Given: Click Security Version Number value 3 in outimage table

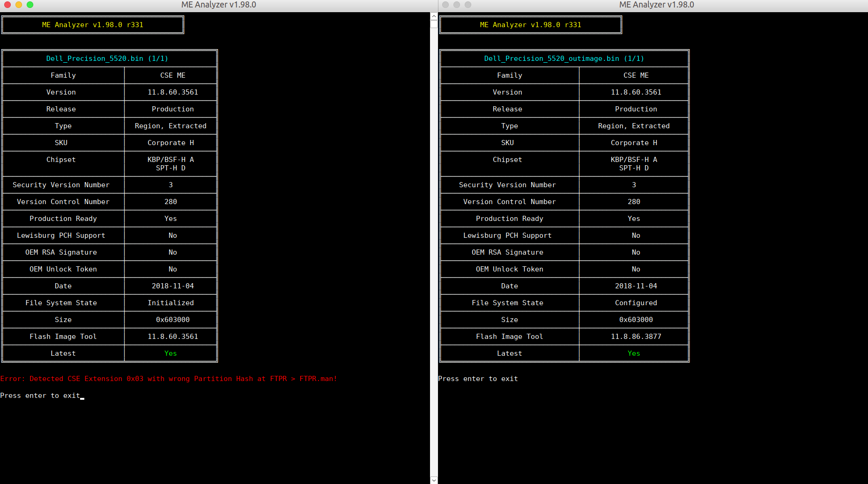Looking at the screenshot, I should pyautogui.click(x=634, y=185).
